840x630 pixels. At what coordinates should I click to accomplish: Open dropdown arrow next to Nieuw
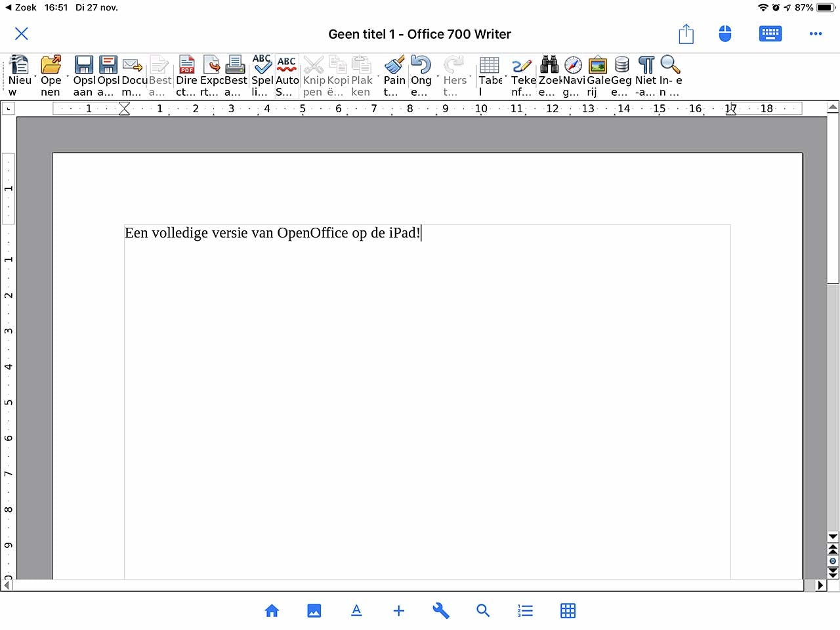click(35, 77)
